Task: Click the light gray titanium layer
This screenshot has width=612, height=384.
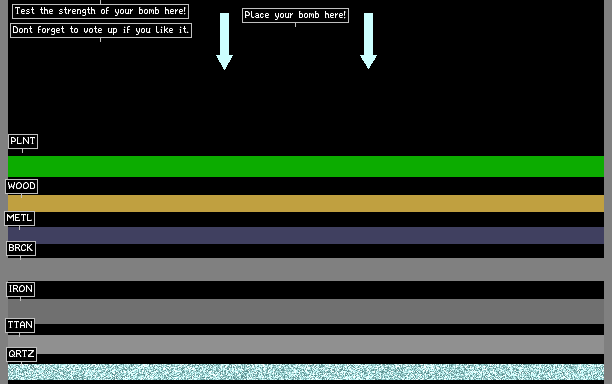Action: (306, 344)
